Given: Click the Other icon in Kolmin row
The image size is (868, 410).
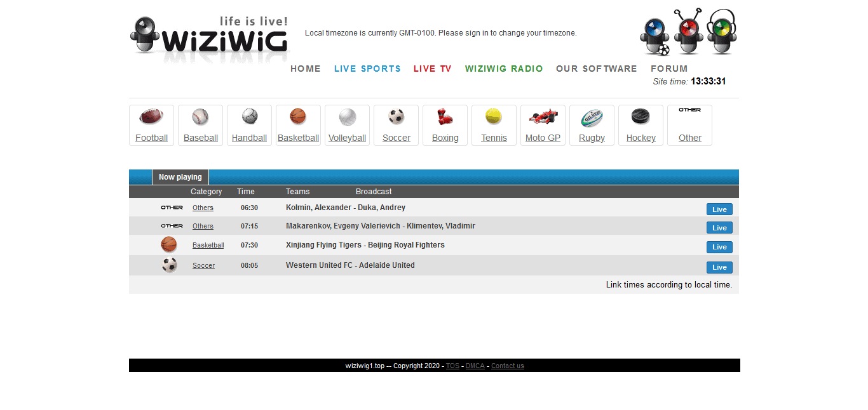Looking at the screenshot, I should pyautogui.click(x=172, y=208).
